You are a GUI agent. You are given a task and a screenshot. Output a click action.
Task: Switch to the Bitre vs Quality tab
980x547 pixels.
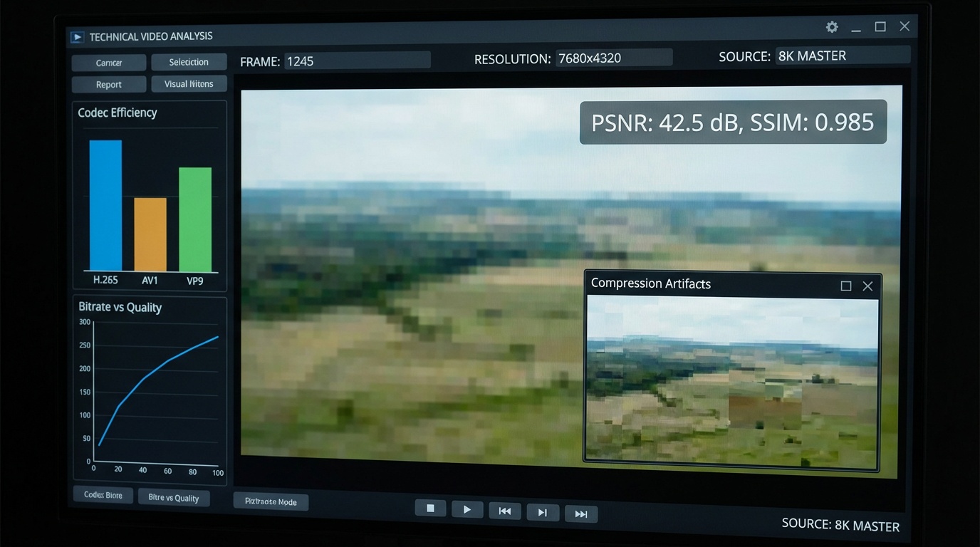[x=174, y=498]
